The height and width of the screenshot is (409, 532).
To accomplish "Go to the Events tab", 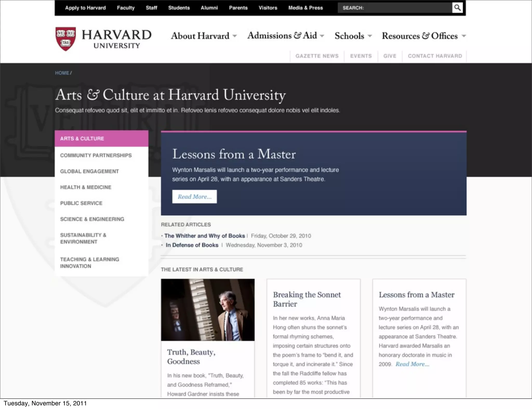I will pos(361,56).
